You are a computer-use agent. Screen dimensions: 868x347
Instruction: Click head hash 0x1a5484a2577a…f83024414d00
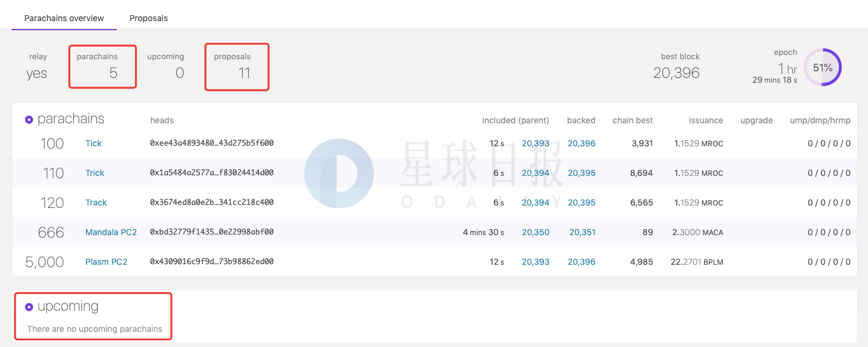click(212, 173)
